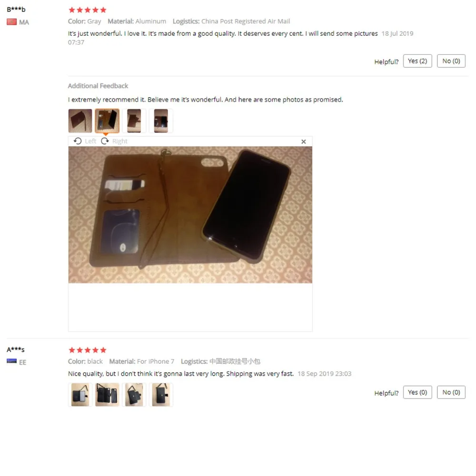The height and width of the screenshot is (476, 476).
Task: Click the Estonia flag icon next to EE
Action: tap(11, 361)
